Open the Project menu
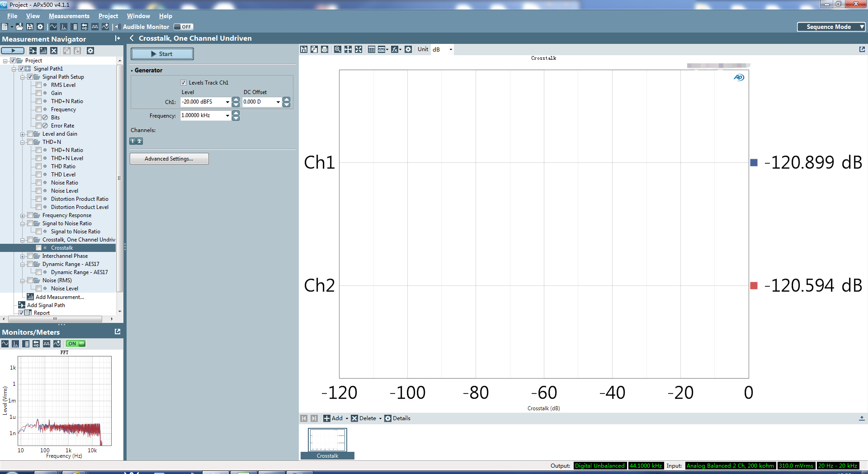The width and height of the screenshot is (868, 474). pos(108,16)
